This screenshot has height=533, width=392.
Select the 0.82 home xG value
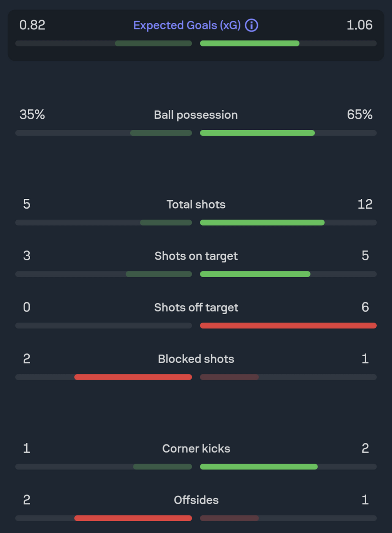(x=32, y=25)
